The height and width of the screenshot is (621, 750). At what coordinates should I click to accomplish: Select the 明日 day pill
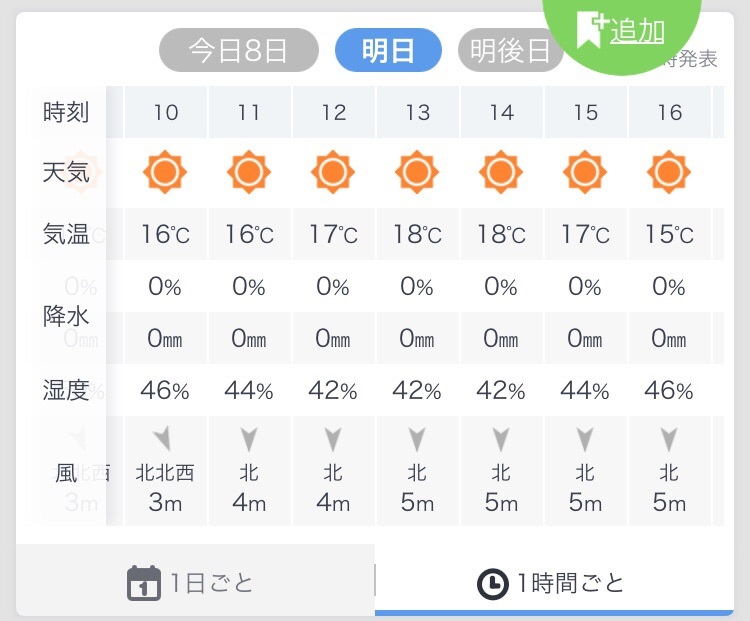click(388, 50)
